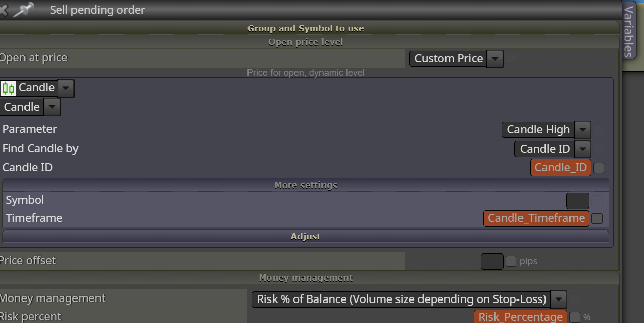Click the Price offset input box
The image size is (644, 323).
[492, 261]
